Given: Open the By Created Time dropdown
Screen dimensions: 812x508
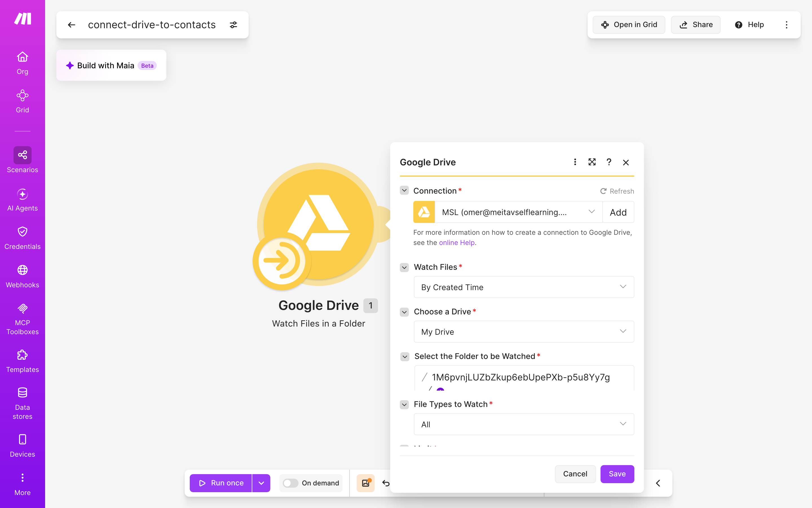Looking at the screenshot, I should 524,287.
